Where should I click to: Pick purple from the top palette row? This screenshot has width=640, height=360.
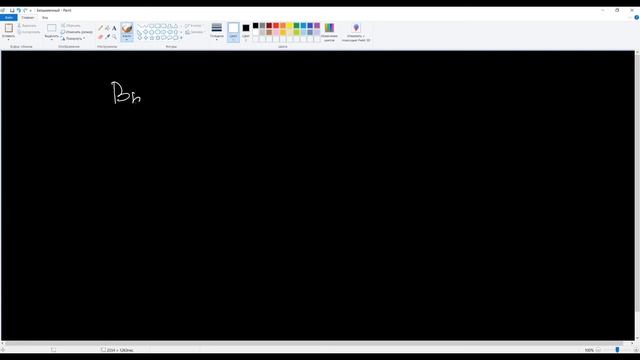point(317,25)
